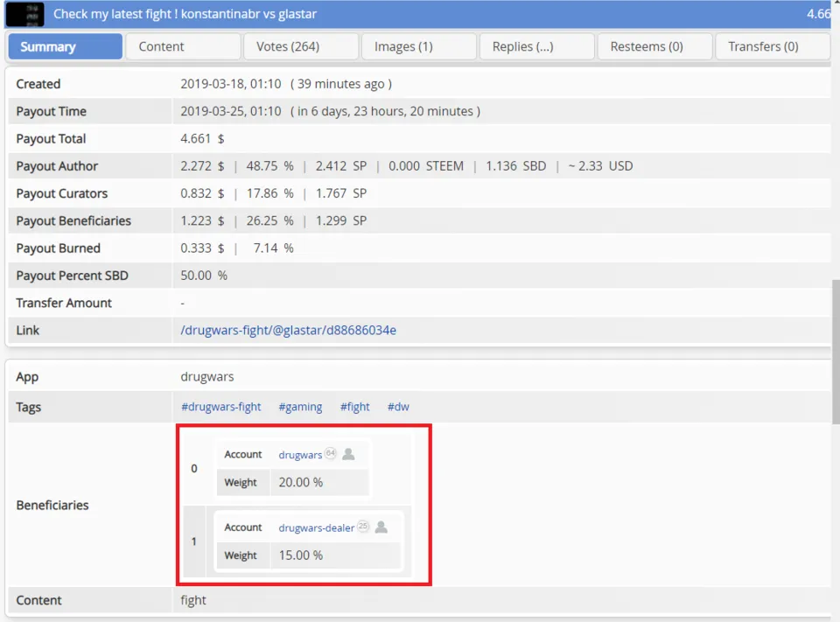Screen dimensions: 840x622
Task: Click the 48.75 % author percentage
Action: [x=270, y=166]
